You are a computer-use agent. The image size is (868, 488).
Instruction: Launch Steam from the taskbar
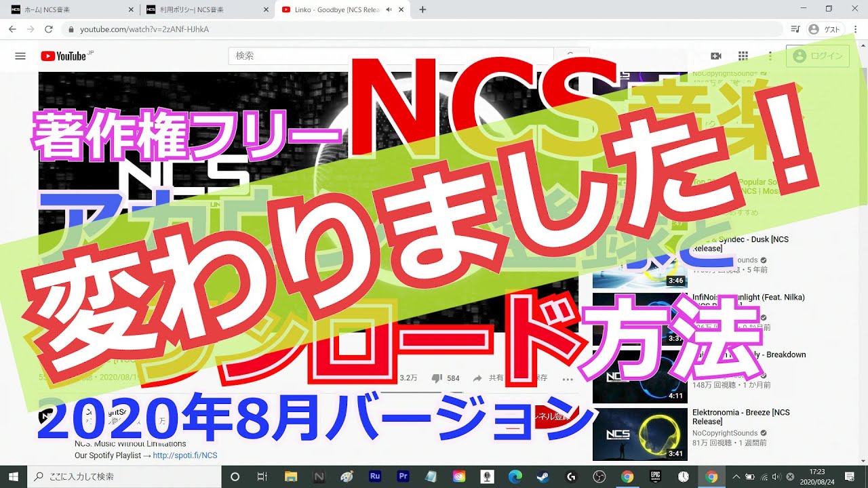(543, 476)
